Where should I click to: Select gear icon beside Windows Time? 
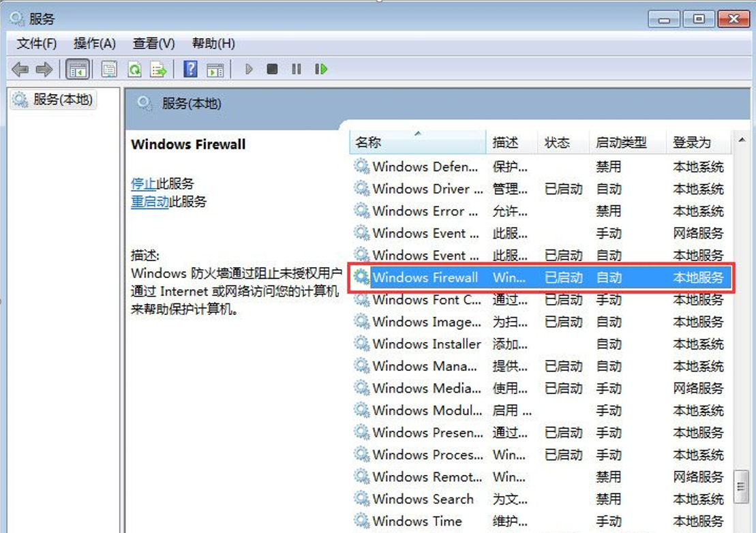[x=361, y=521]
